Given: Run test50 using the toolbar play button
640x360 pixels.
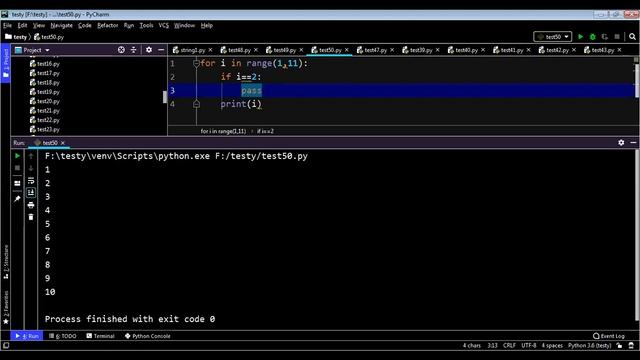Looking at the screenshot, I should (580, 37).
